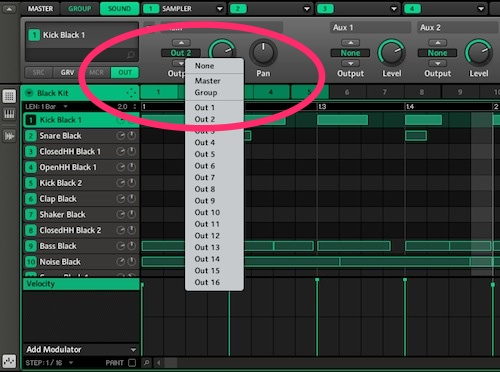Image resolution: width=500 pixels, height=372 pixels.
Task: Open the GRV page button
Action: point(67,73)
